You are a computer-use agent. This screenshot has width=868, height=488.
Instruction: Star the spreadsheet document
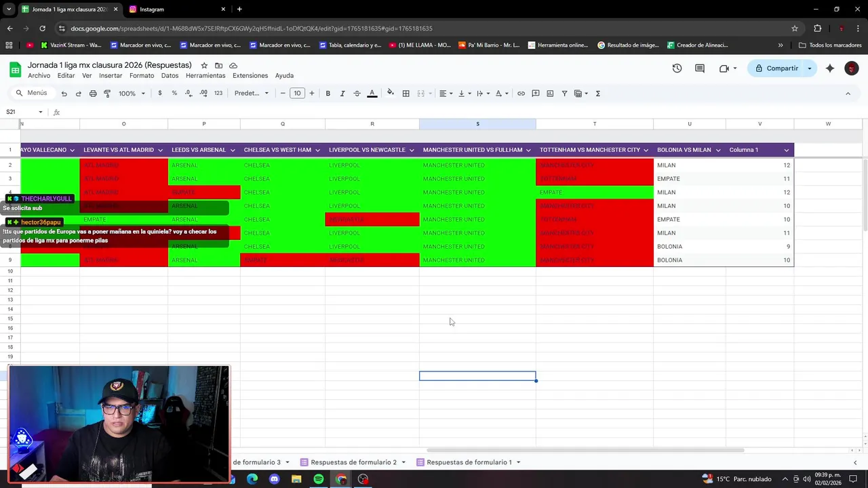(204, 65)
